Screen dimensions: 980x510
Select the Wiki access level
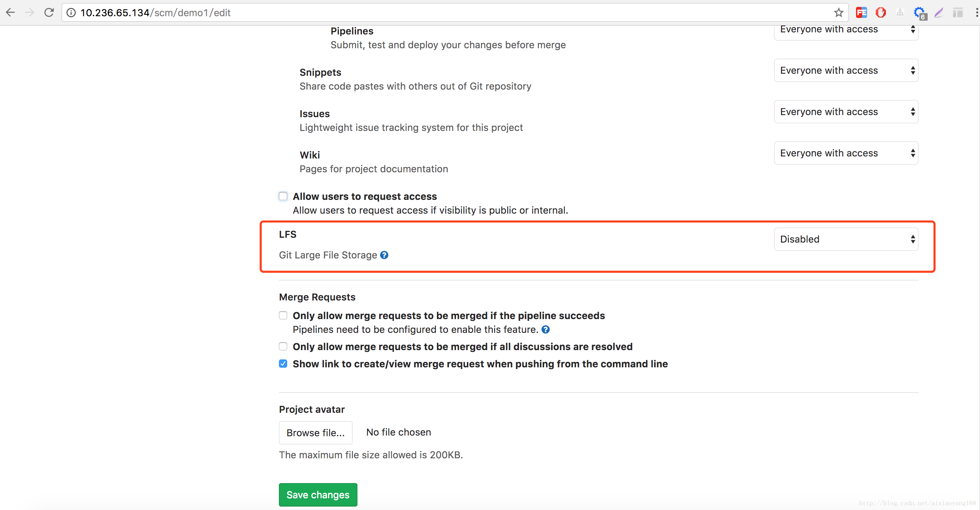coord(847,152)
